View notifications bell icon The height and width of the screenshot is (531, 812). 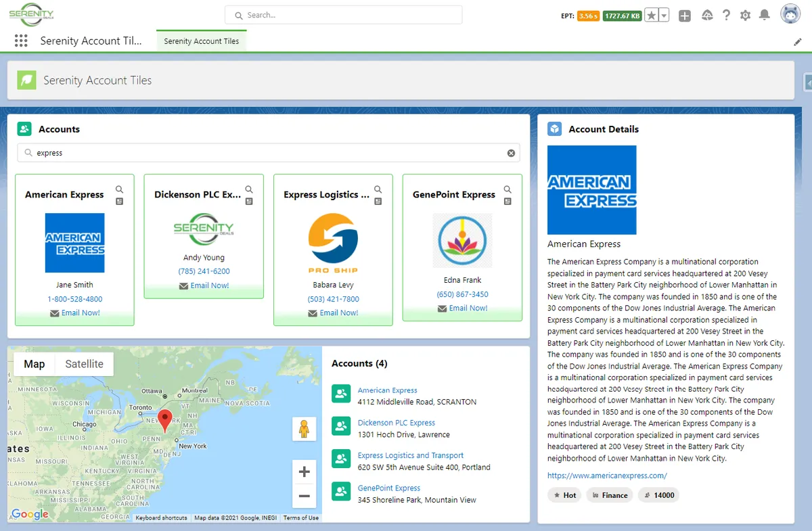click(764, 15)
